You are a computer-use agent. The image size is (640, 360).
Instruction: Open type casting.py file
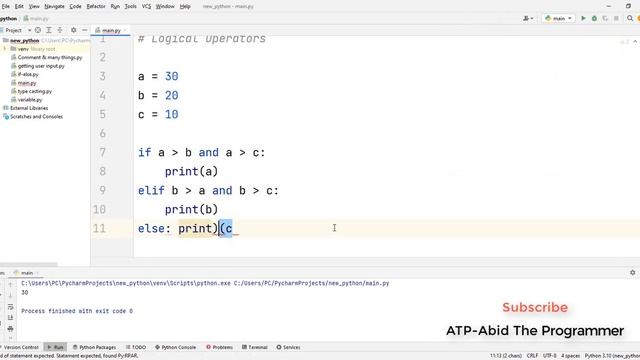[x=35, y=91]
